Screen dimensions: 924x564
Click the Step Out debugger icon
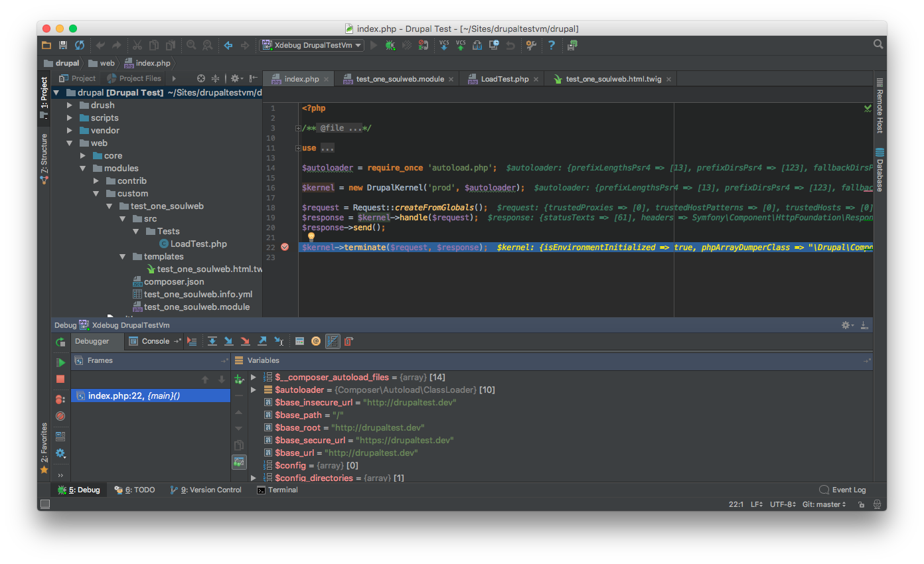(262, 341)
